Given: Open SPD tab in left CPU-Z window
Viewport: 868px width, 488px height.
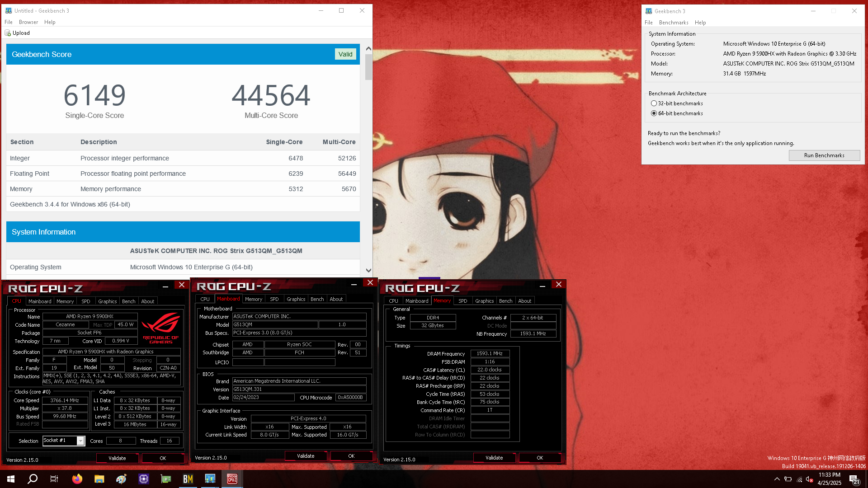Looking at the screenshot, I should pos(86,301).
